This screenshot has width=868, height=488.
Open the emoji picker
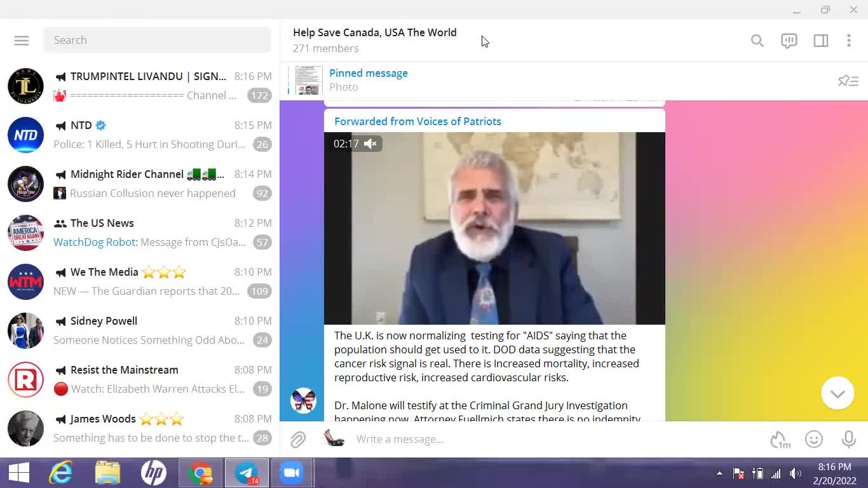tap(814, 439)
